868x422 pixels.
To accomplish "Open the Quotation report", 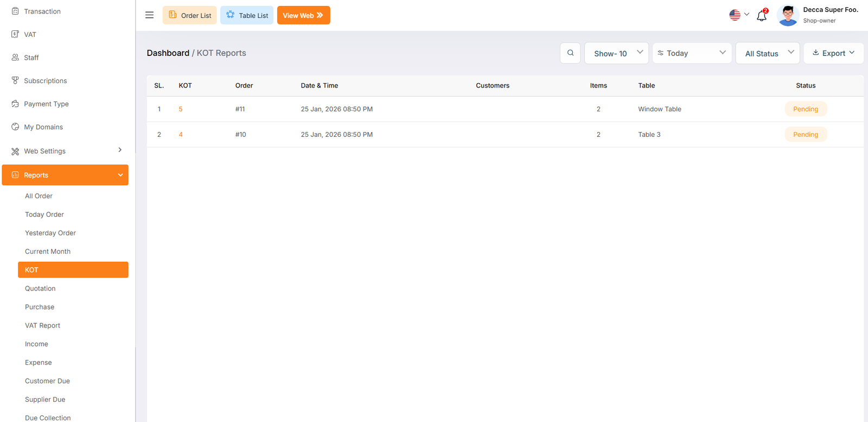I will [40, 288].
